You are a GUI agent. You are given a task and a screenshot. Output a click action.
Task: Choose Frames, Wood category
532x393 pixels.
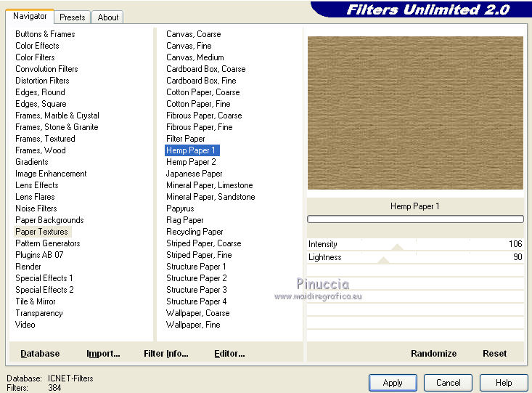41,150
